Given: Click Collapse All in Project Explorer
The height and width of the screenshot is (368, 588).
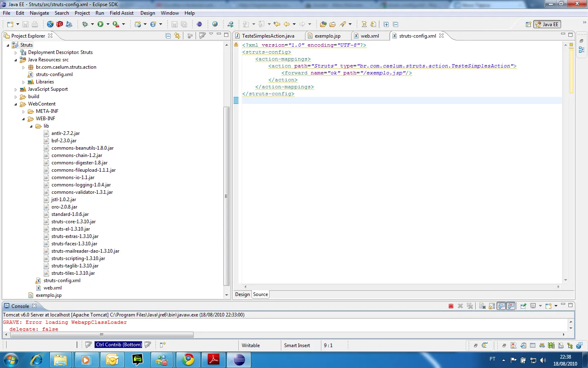Looking at the screenshot, I should [168, 36].
